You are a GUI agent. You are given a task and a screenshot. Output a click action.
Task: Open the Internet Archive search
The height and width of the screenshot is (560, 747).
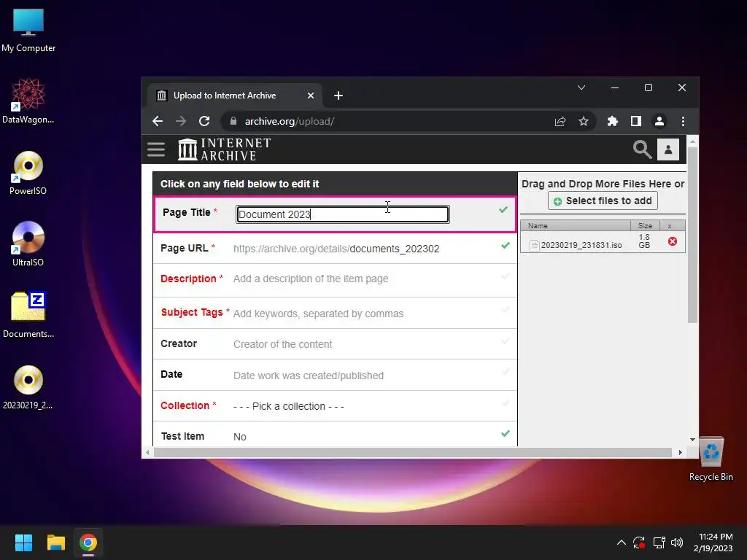click(642, 149)
